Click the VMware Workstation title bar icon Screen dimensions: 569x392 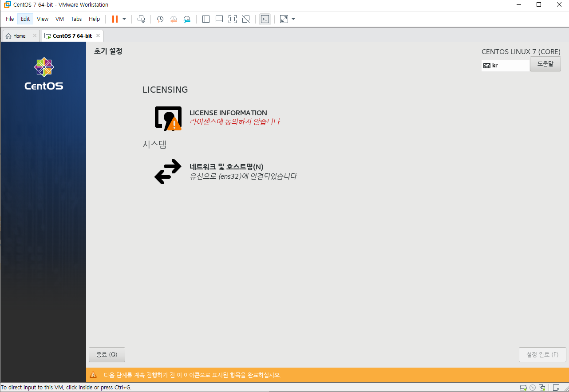(7, 4)
